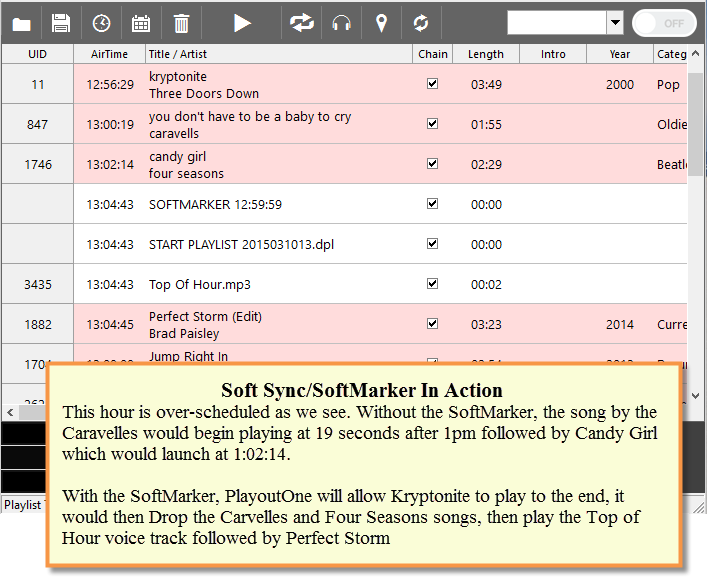The image size is (707, 580).
Task: Click UID 847 row header
Action: (x=37, y=124)
